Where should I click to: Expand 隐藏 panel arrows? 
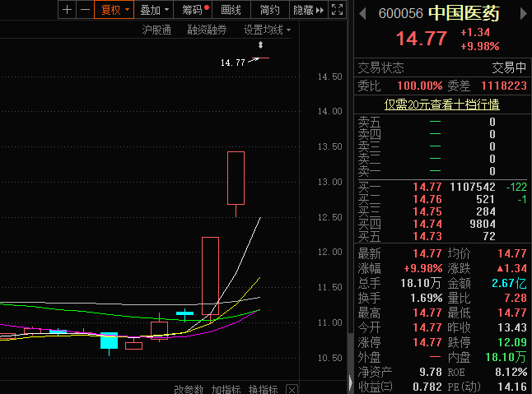[x=308, y=10]
